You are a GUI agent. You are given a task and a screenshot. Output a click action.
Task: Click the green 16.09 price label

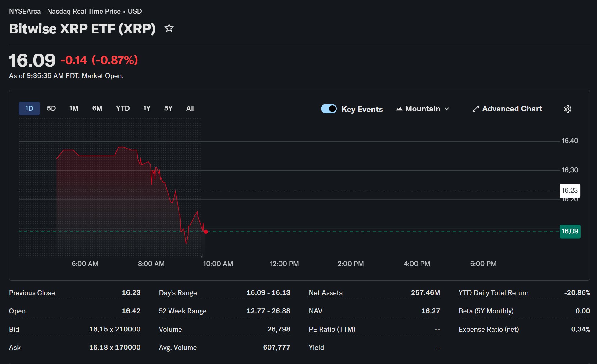coord(570,231)
